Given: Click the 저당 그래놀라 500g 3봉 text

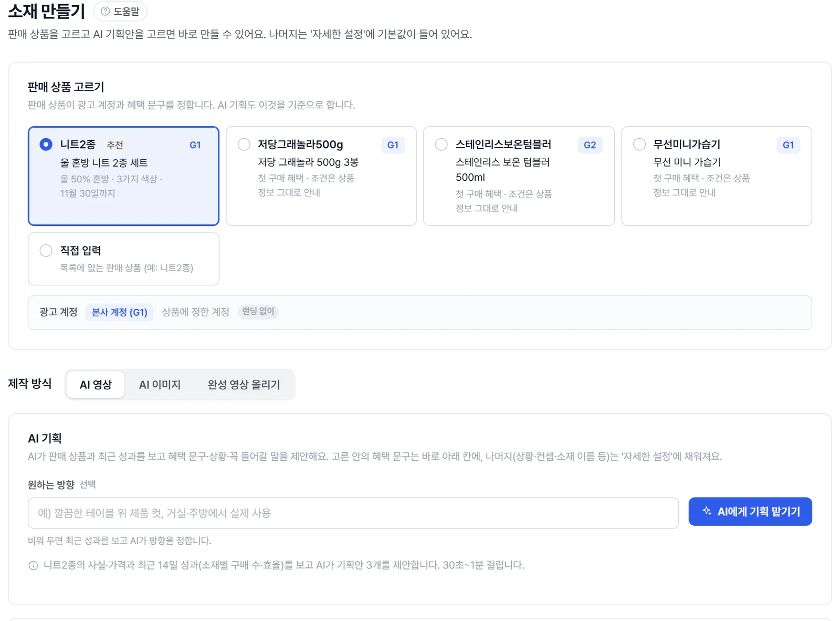Looking at the screenshot, I should coord(308,162).
